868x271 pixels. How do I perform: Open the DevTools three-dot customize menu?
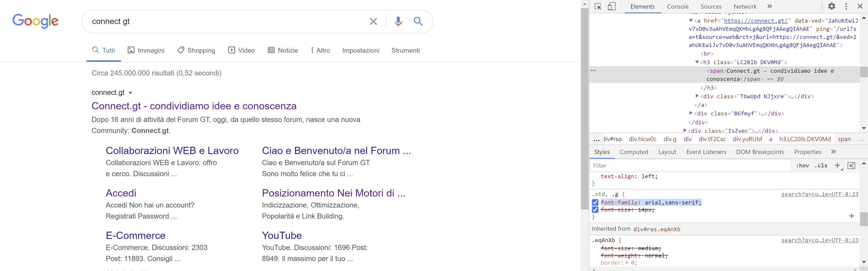[x=846, y=6]
